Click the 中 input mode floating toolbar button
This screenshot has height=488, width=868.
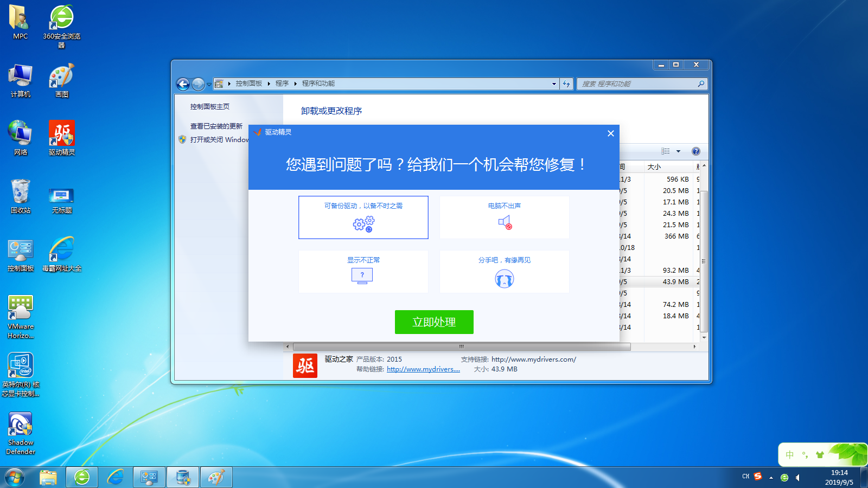pos(790,455)
